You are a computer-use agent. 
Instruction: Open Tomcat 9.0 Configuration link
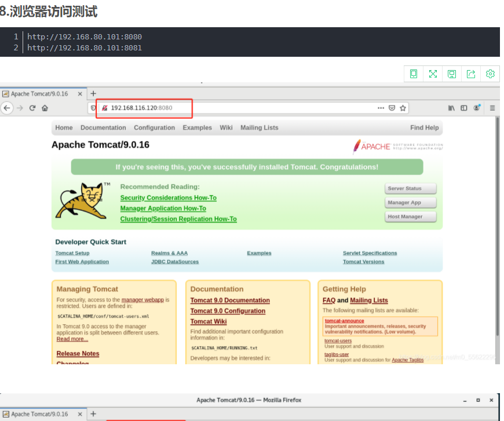coord(228,311)
